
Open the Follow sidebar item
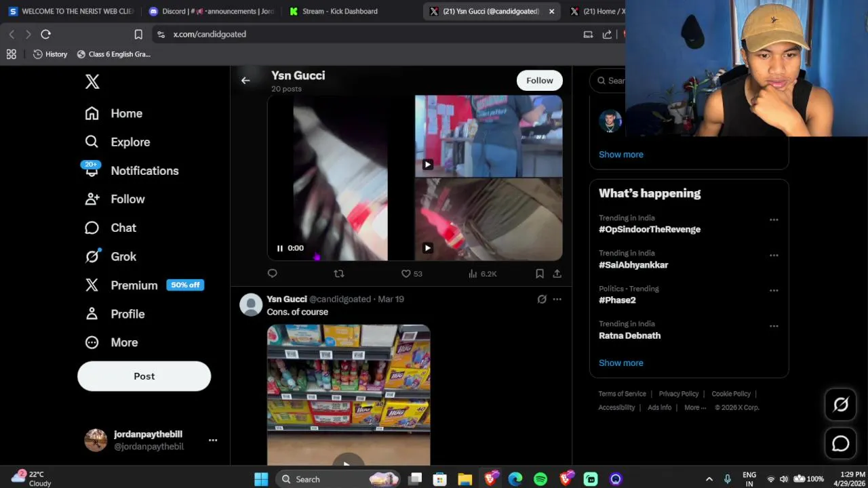click(115, 199)
